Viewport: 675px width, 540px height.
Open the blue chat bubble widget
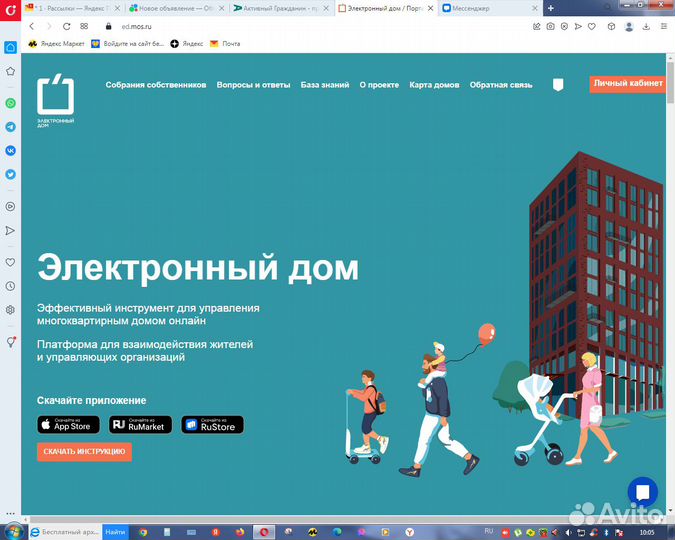pyautogui.click(x=643, y=492)
